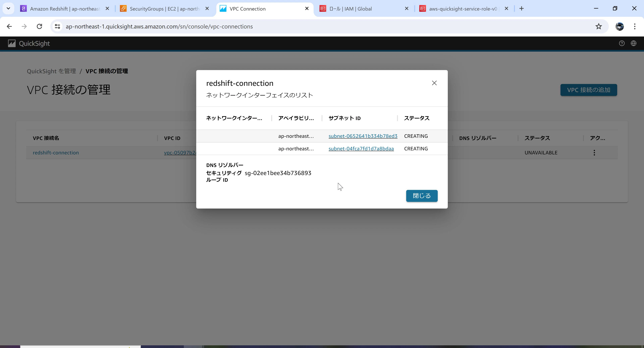Reload the current page
644x348 pixels.
(39, 26)
